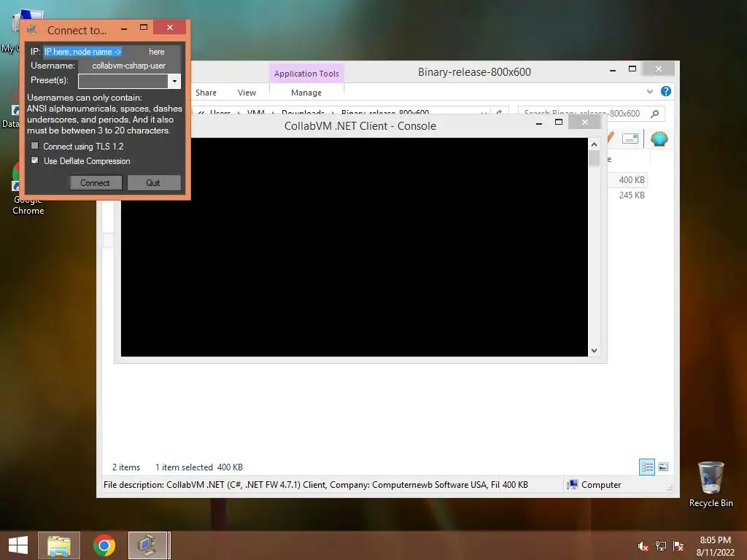Click the blue Help icon in Explorer
This screenshot has width=747, height=560.
[666, 91]
